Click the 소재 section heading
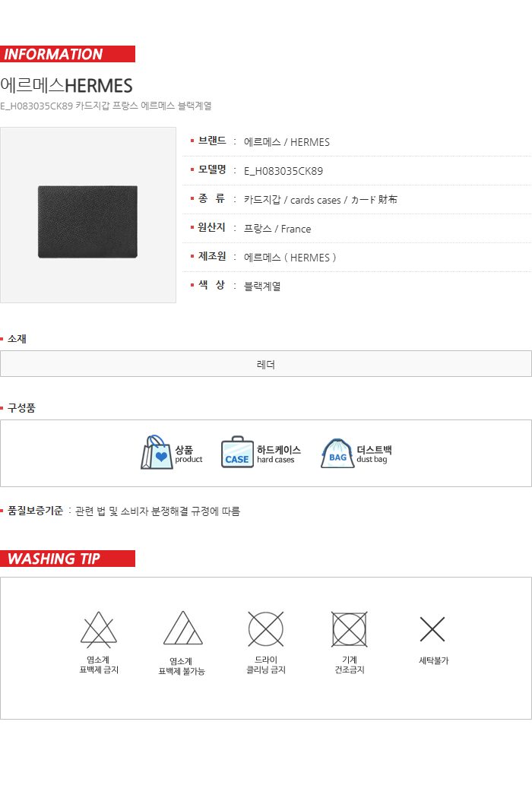532x785 pixels. pos(17,339)
